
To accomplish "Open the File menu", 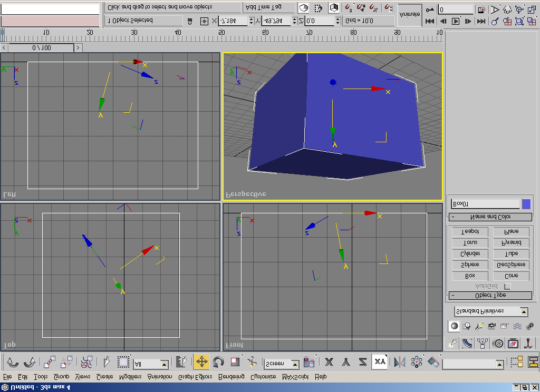I will (7, 377).
